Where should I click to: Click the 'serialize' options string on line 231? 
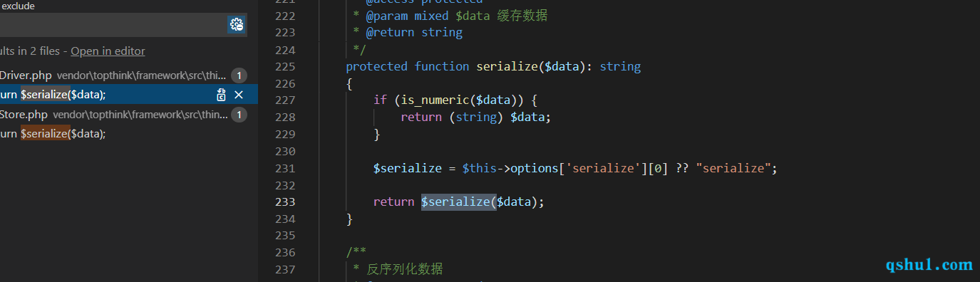point(607,168)
